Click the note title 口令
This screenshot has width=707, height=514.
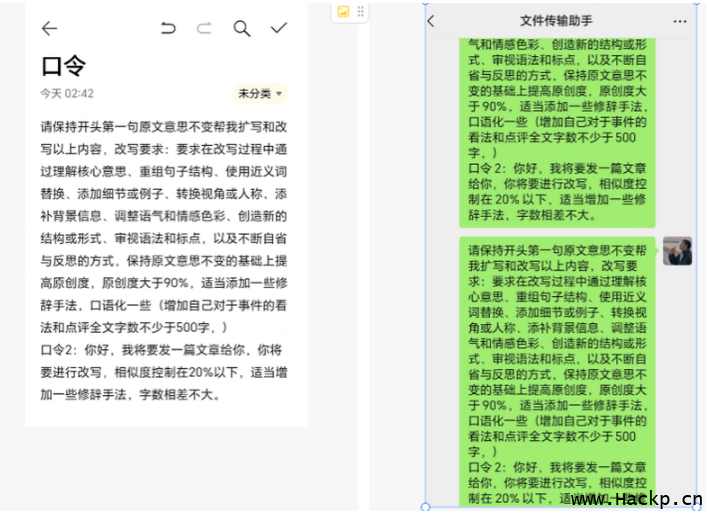[x=63, y=66]
